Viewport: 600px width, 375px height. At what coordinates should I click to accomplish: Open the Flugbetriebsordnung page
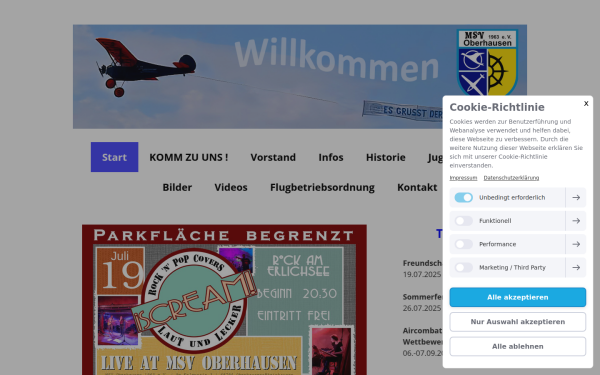coord(322,187)
